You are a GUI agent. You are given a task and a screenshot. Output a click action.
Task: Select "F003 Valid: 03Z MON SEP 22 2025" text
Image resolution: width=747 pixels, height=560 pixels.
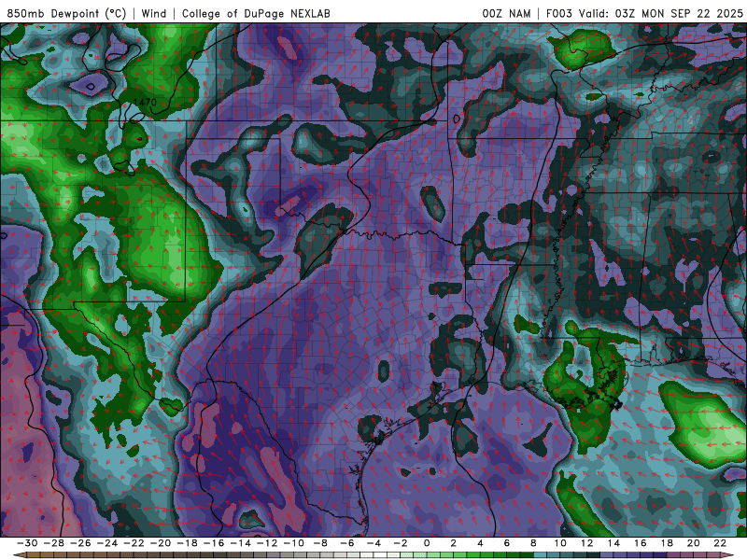click(644, 13)
